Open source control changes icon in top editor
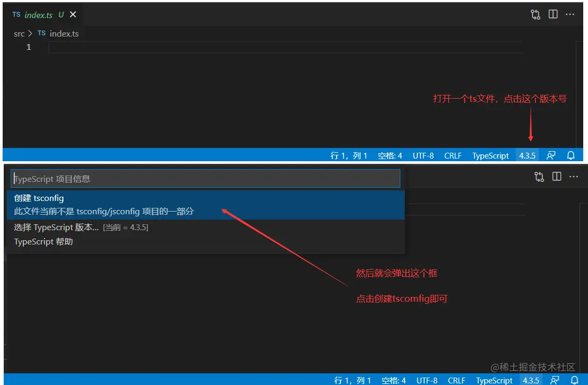This screenshot has height=385, width=588. tap(536, 14)
